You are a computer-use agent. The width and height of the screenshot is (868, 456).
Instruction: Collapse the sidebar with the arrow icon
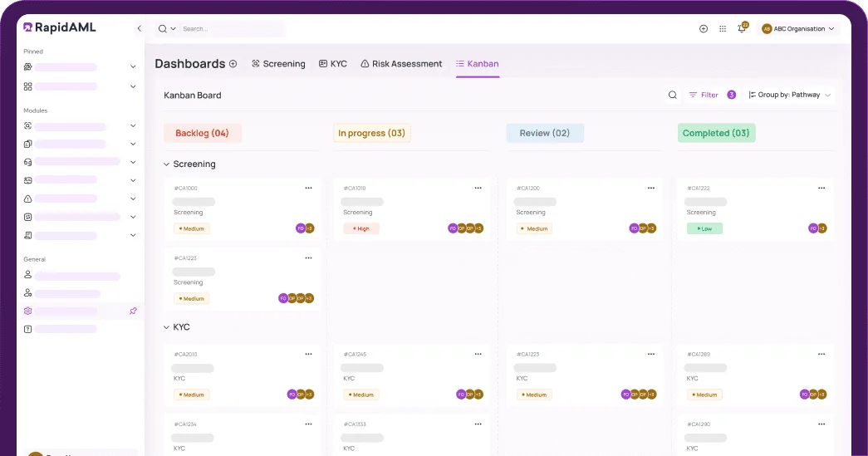pyautogui.click(x=139, y=28)
